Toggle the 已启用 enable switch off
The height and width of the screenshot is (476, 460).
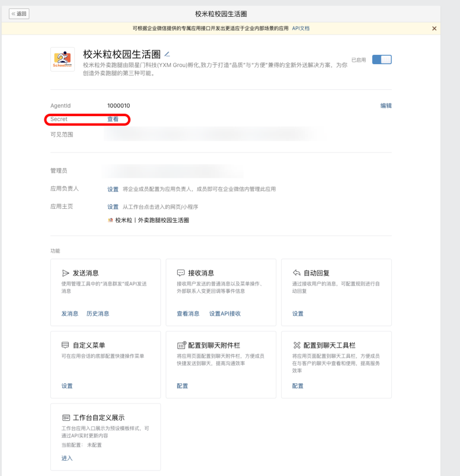[382, 59]
